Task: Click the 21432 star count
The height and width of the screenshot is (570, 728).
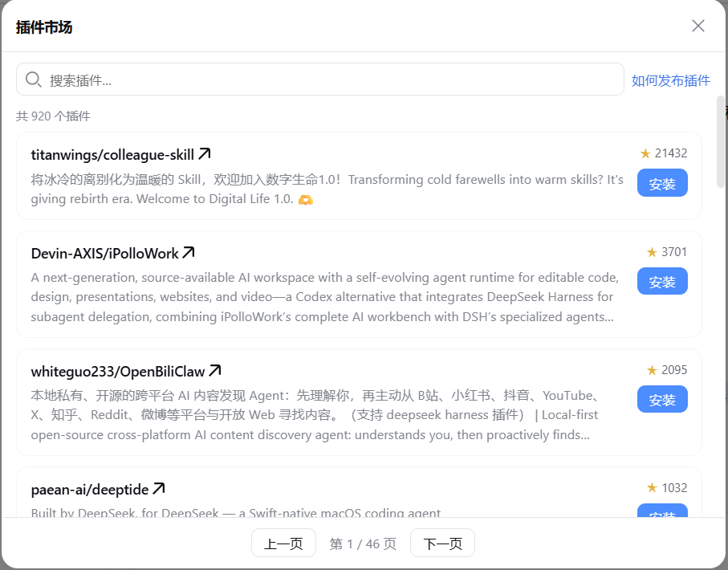Action: (671, 153)
